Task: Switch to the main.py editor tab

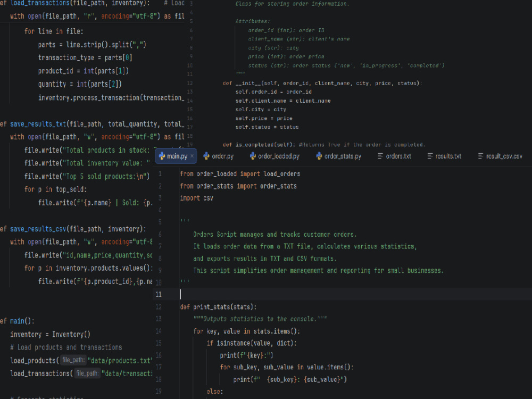Action: point(176,156)
